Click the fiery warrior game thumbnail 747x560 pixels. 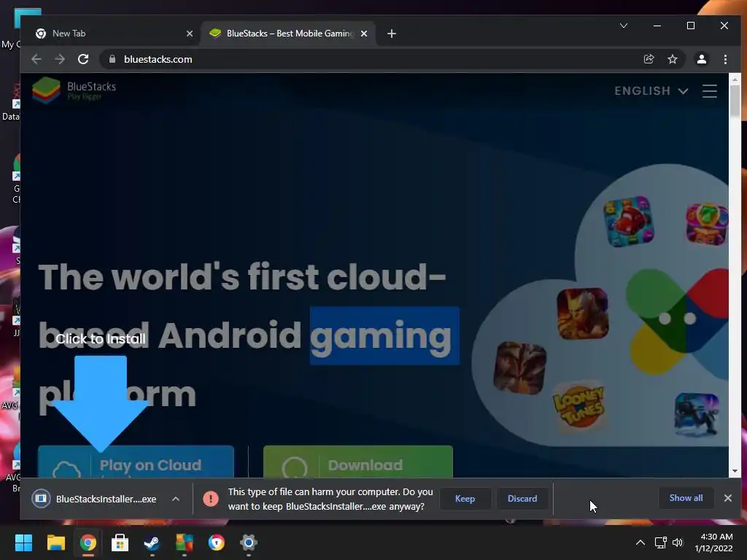583,314
